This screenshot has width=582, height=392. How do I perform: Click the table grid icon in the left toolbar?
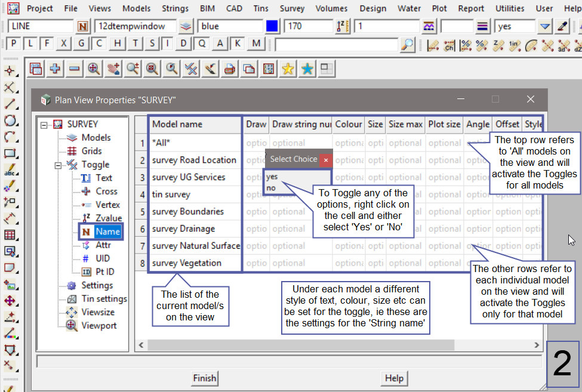[x=10, y=234]
